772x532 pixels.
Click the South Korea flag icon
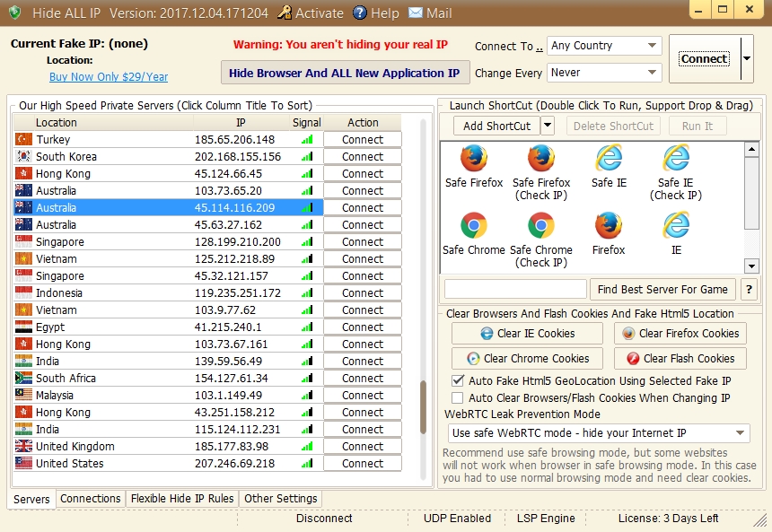click(x=23, y=156)
